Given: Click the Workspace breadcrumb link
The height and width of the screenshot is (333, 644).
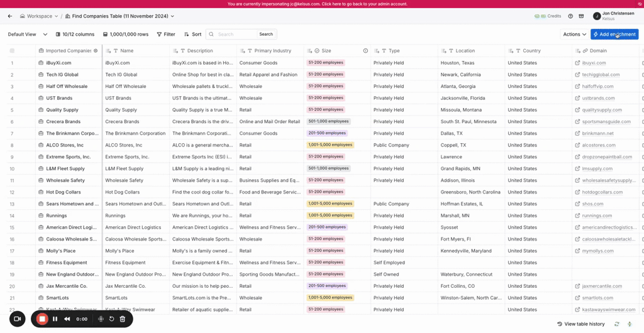Looking at the screenshot, I should [40, 16].
